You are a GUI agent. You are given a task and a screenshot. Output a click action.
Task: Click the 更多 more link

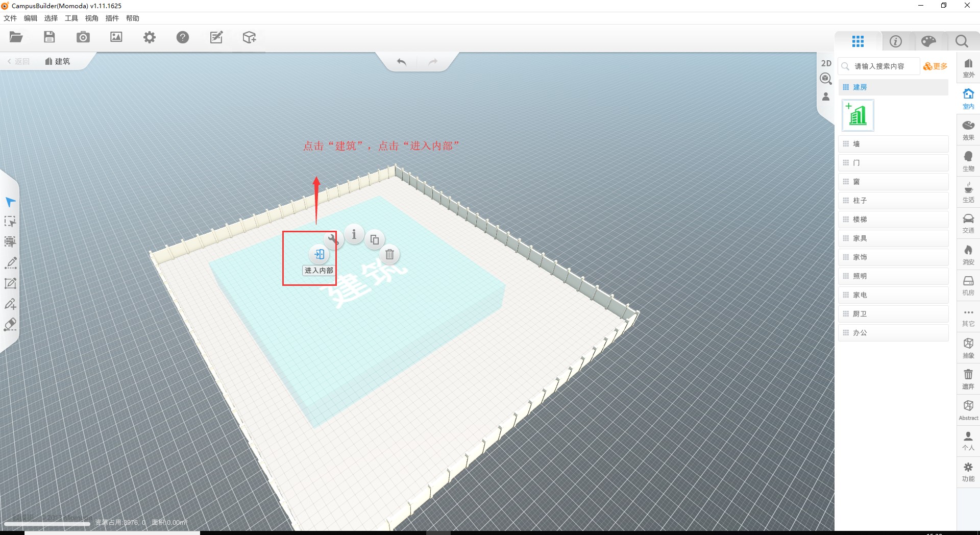click(936, 66)
